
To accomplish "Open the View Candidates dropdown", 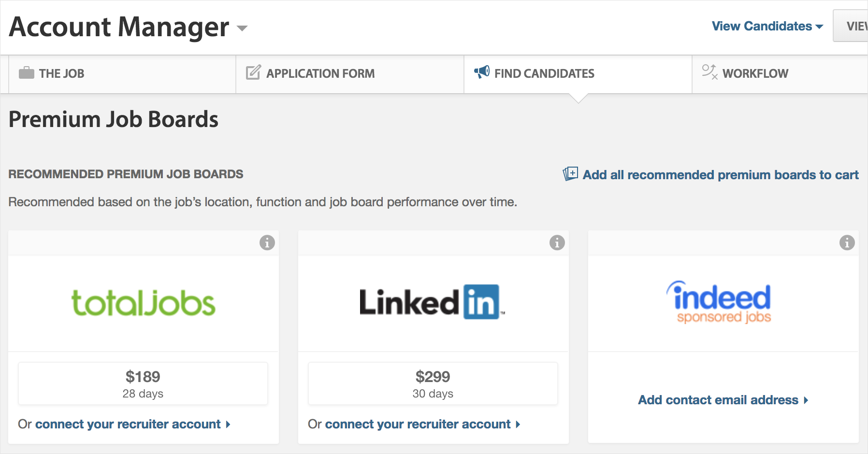I will (x=767, y=26).
